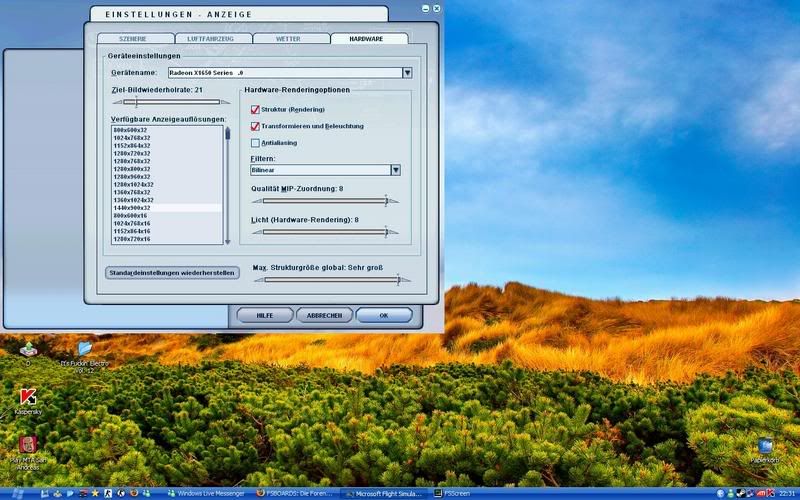Open the It's Fuckin' Electro folder
This screenshot has width=800, height=500.
(x=84, y=349)
